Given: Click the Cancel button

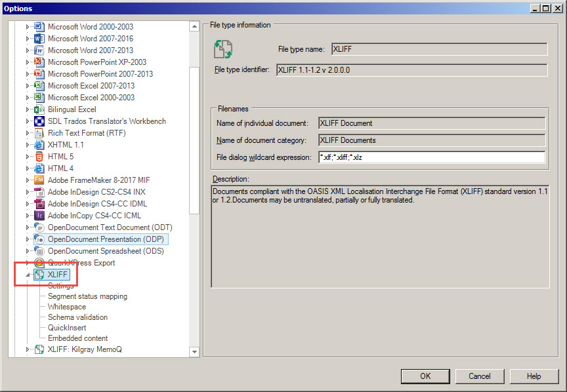Looking at the screenshot, I should click(x=480, y=376).
